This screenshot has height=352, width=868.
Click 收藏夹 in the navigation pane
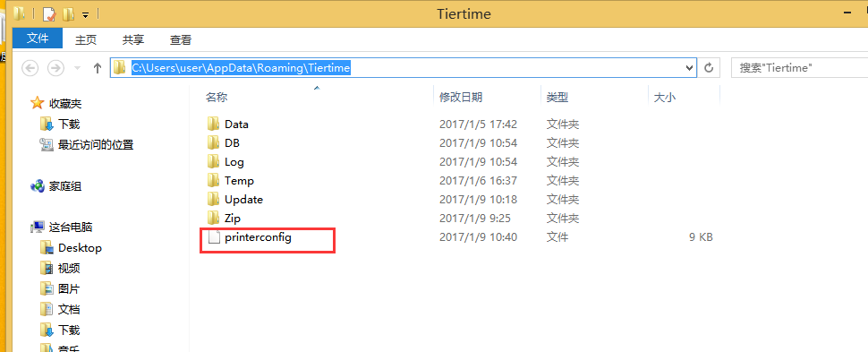[x=65, y=103]
